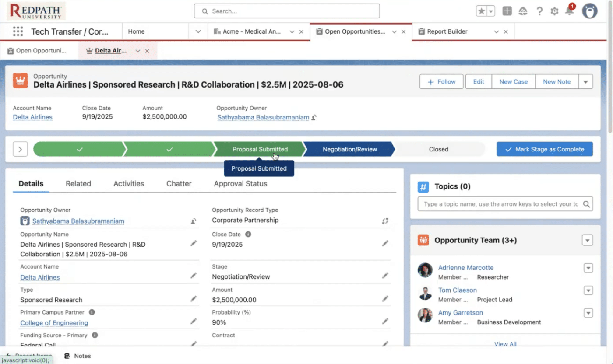613x364 pixels.
Task: Select the Negotiation/Review path stage
Action: pyautogui.click(x=350, y=149)
